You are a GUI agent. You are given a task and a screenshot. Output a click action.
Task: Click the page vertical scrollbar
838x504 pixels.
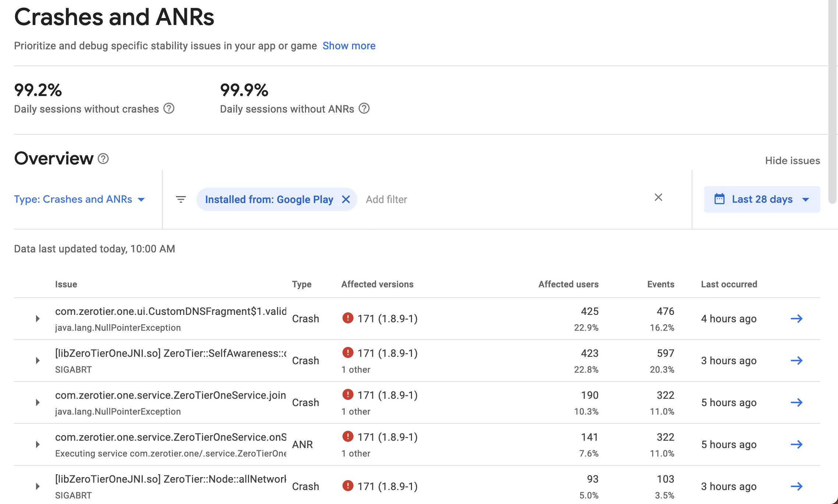coord(832,101)
